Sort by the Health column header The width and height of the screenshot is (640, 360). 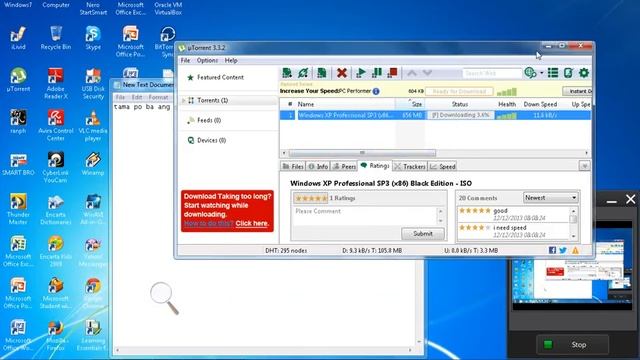pos(507,104)
